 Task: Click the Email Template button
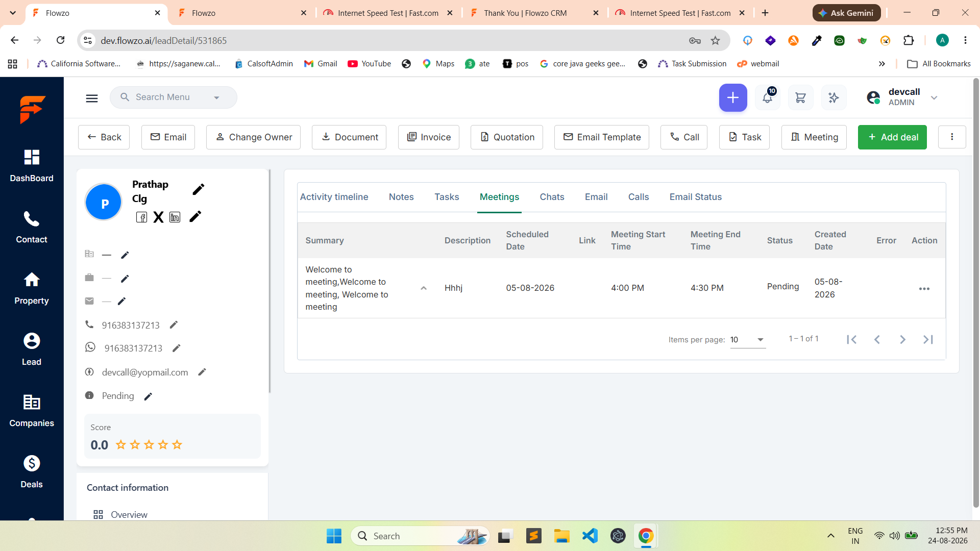(x=602, y=137)
